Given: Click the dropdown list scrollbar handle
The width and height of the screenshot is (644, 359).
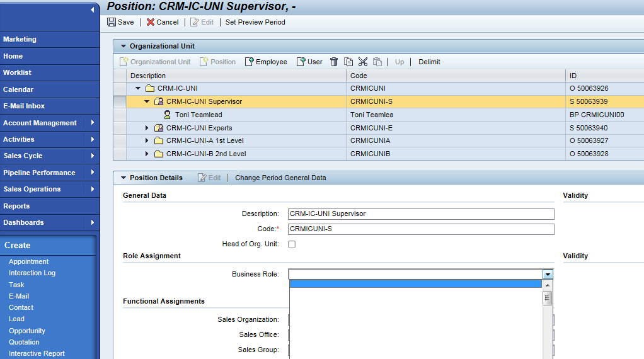Looking at the screenshot, I should coord(547,299).
